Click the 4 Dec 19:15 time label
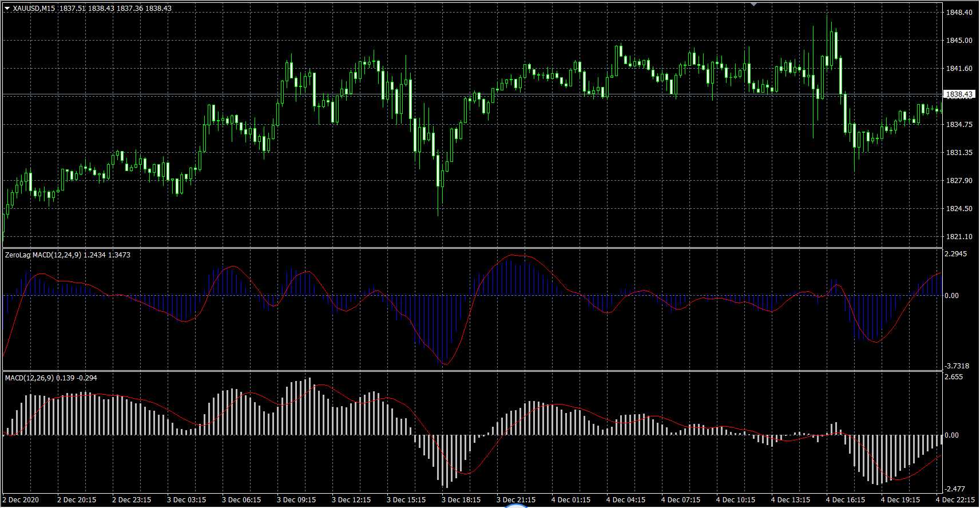The image size is (980, 508). (x=900, y=500)
